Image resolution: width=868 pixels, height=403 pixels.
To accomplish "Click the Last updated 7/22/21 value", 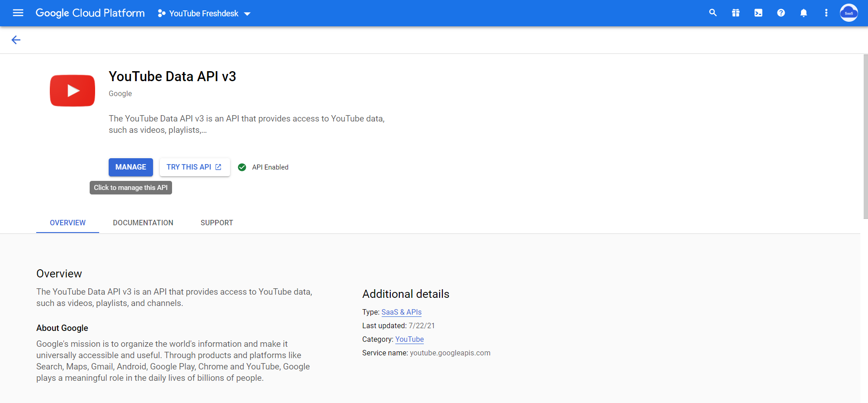I will [422, 325].
